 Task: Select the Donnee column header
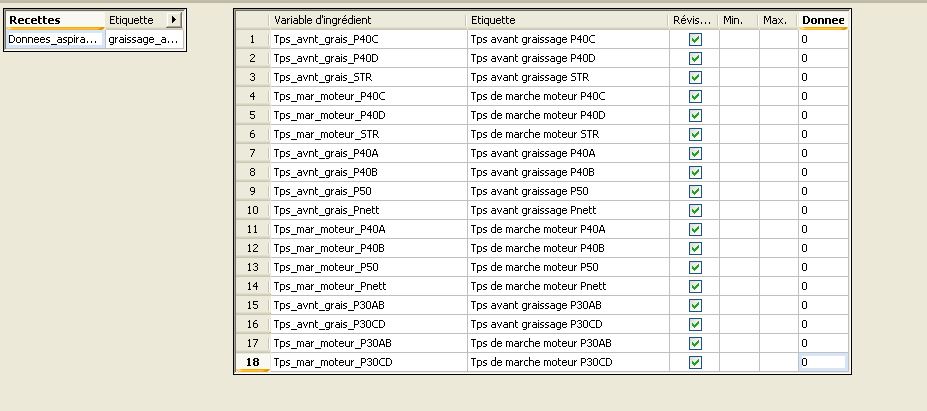point(823,20)
